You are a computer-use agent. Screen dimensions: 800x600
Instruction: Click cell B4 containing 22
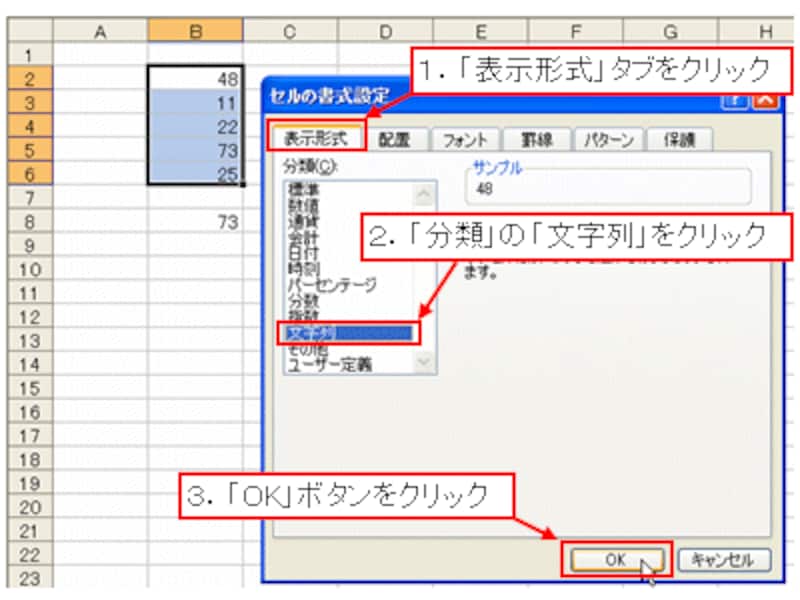click(x=196, y=127)
